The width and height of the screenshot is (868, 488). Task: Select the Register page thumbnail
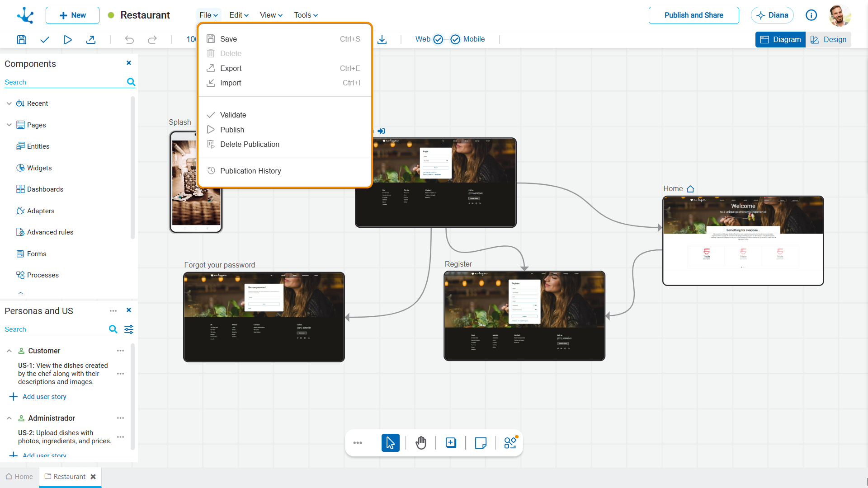click(524, 316)
